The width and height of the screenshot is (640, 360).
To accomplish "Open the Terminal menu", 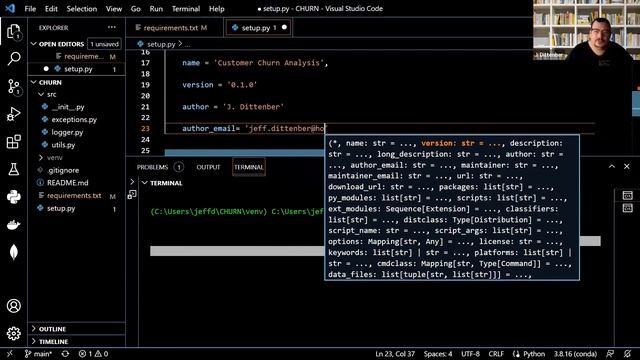I will click(x=186, y=9).
